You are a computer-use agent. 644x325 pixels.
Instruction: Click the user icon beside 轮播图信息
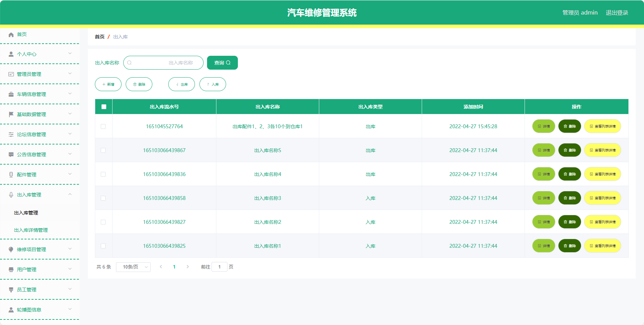(11, 310)
